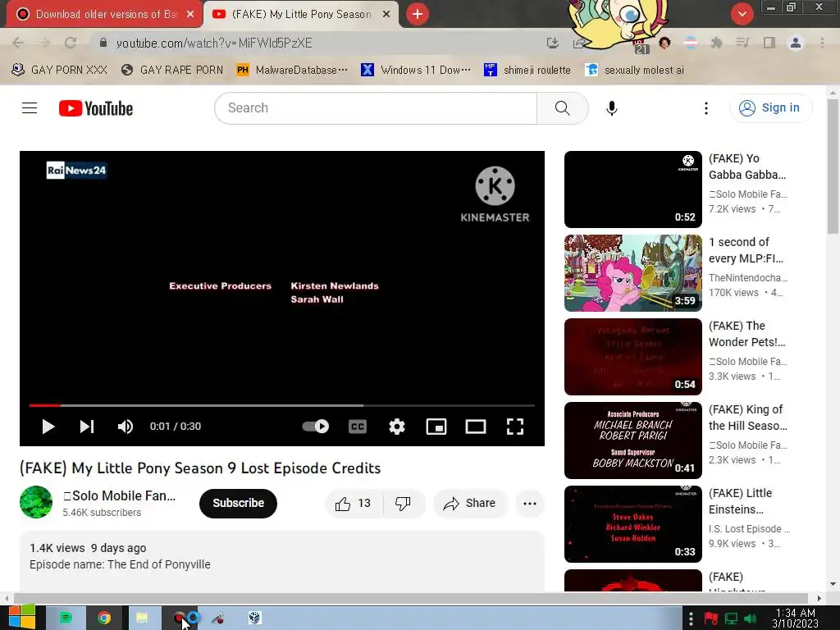Play the video
The width and height of the screenshot is (840, 630).
pyautogui.click(x=48, y=427)
